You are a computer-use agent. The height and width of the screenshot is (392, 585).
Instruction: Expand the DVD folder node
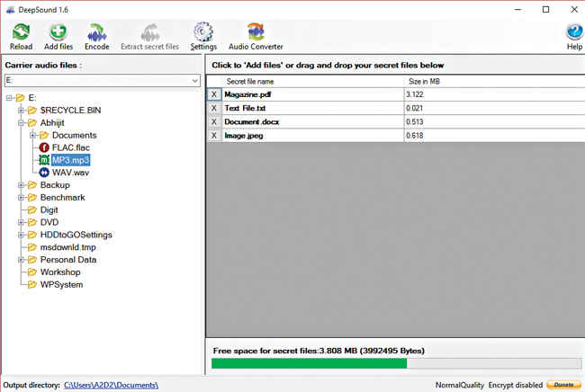coord(22,222)
